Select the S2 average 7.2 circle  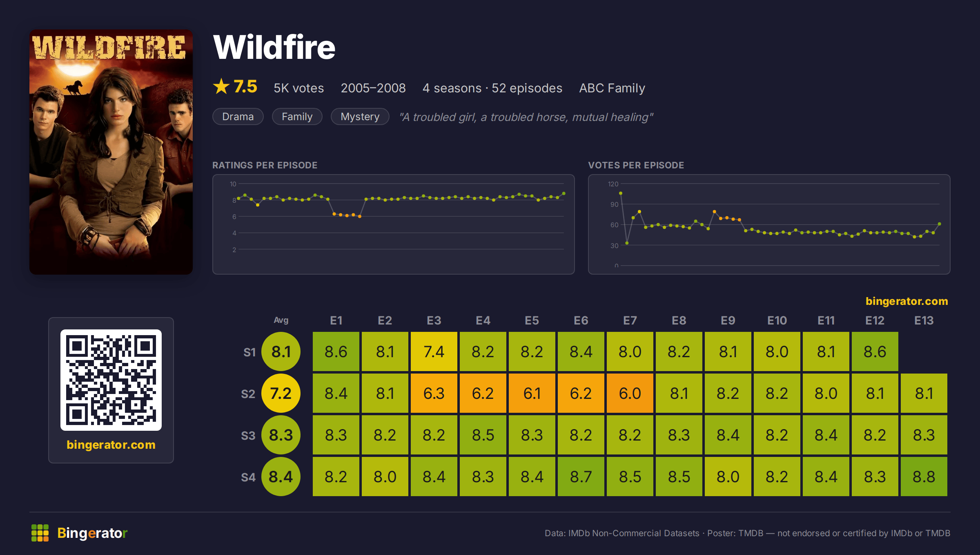point(281,394)
